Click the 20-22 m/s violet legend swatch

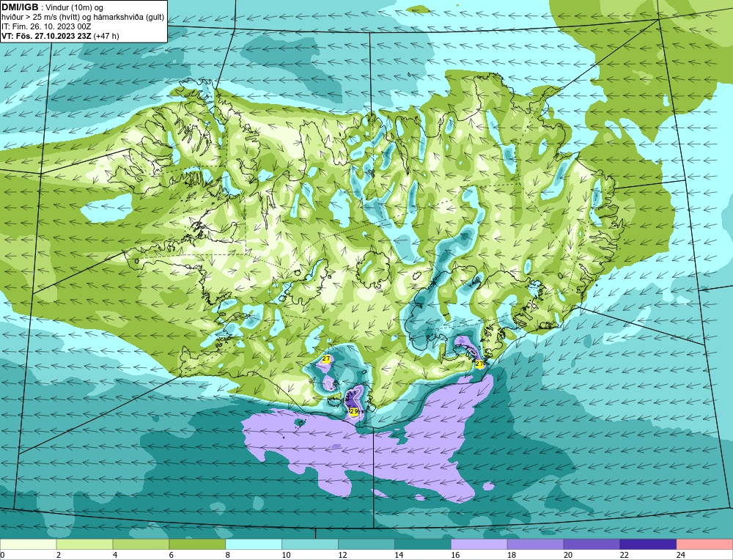tap(592, 545)
